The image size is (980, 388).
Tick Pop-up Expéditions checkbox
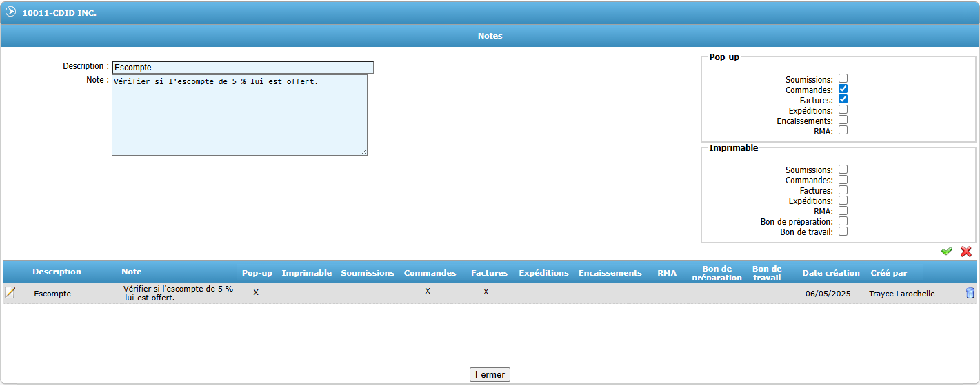[843, 110]
